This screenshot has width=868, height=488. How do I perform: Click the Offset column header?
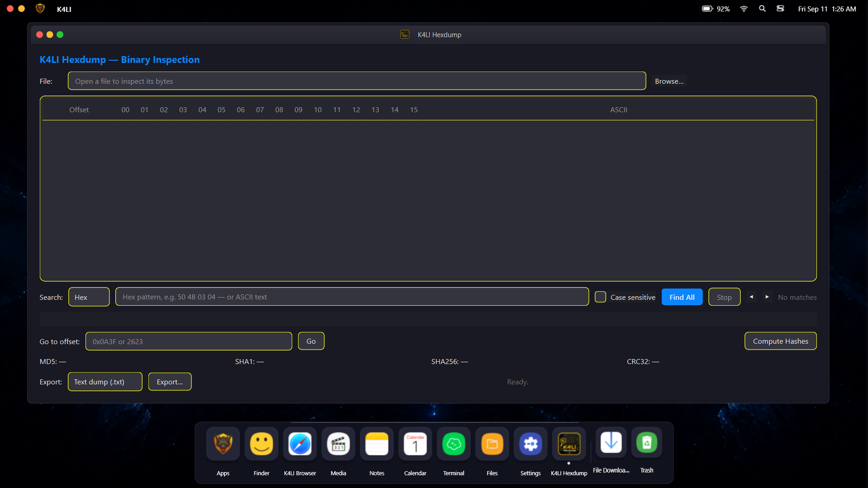79,110
